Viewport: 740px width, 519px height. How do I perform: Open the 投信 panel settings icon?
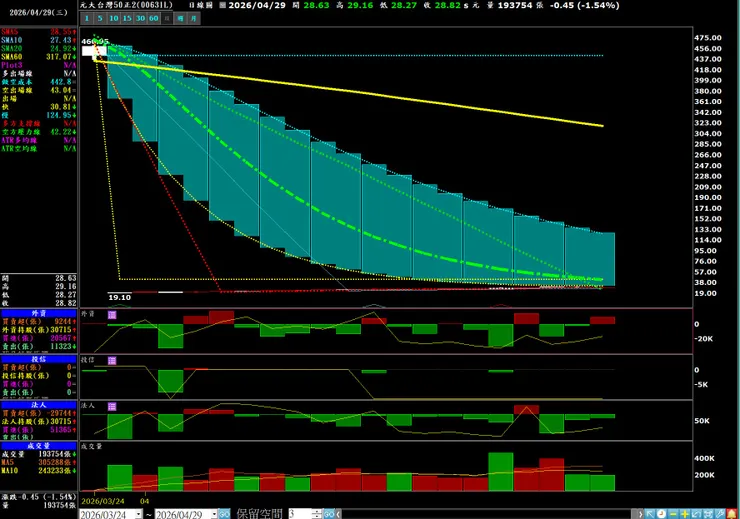pyautogui.click(x=112, y=360)
